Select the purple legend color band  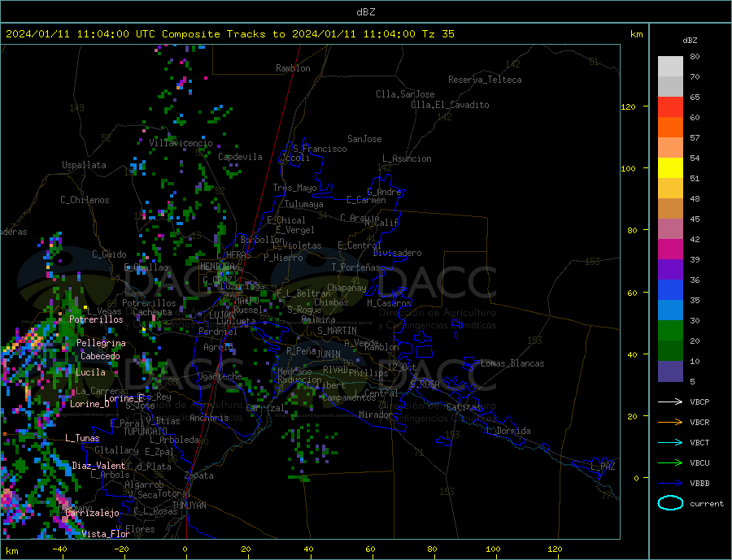[x=670, y=270]
